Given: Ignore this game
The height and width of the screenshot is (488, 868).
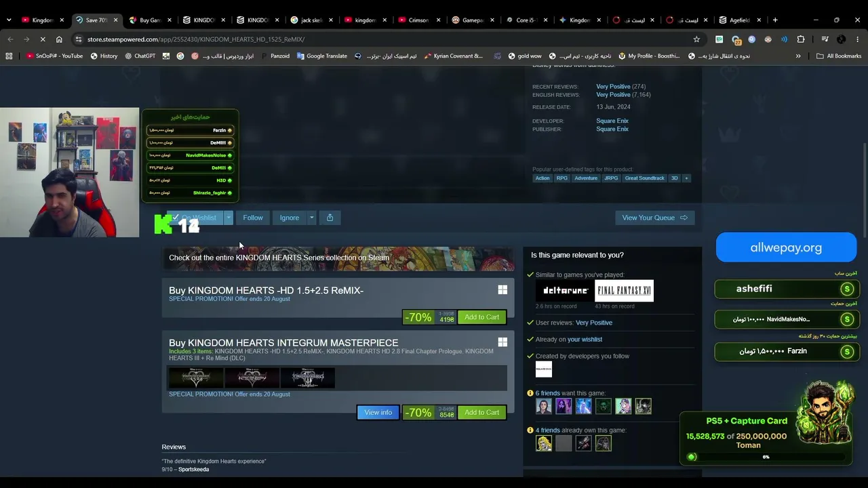Looking at the screenshot, I should 290,218.
